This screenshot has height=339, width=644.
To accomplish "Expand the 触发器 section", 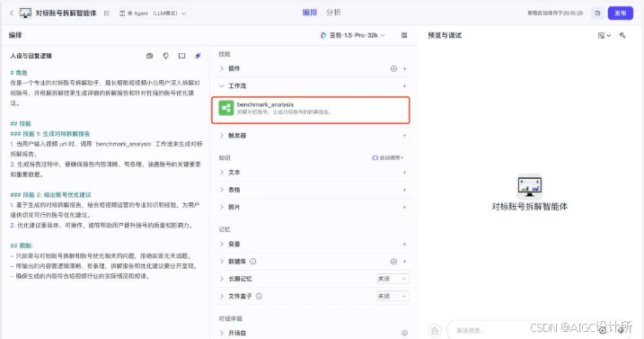I will [x=222, y=136].
